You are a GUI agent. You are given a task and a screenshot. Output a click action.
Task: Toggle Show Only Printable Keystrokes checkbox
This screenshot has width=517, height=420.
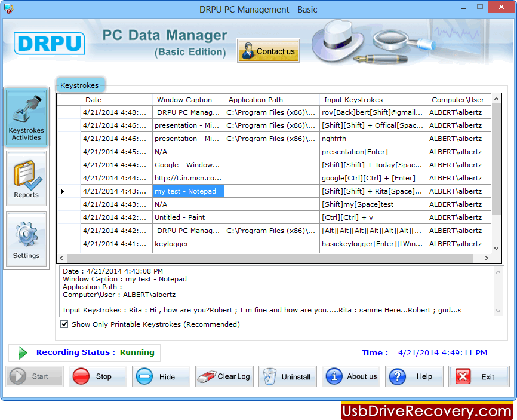[x=64, y=324]
